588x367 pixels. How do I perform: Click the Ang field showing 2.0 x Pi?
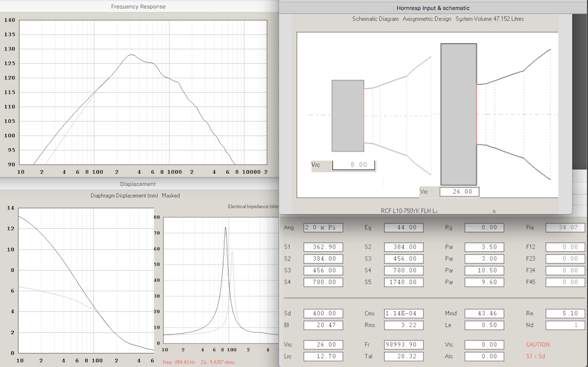[x=323, y=227]
